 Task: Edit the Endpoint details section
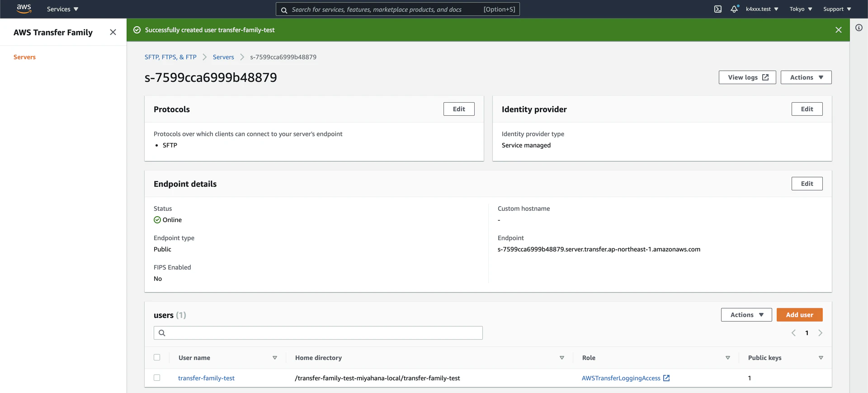tap(807, 184)
